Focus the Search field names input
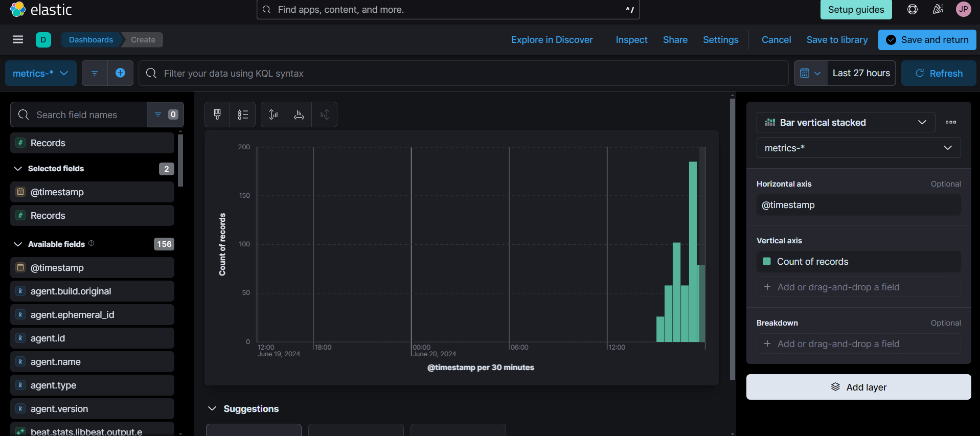980x436 pixels. click(79, 114)
